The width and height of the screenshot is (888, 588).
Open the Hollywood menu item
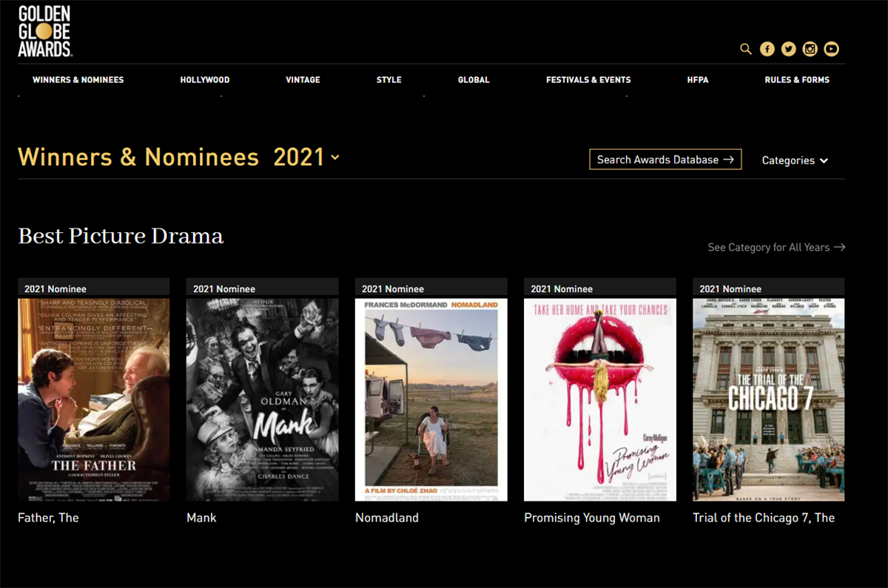click(205, 80)
